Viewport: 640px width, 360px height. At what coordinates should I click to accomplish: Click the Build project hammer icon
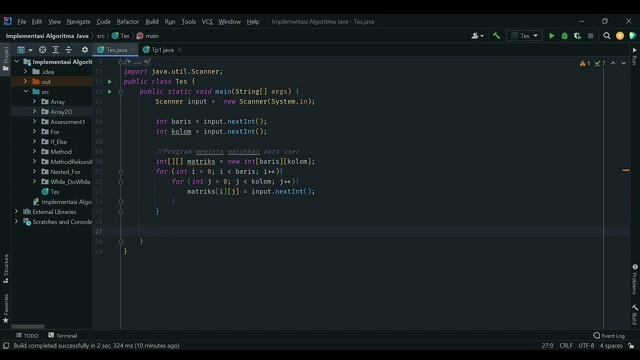496,36
